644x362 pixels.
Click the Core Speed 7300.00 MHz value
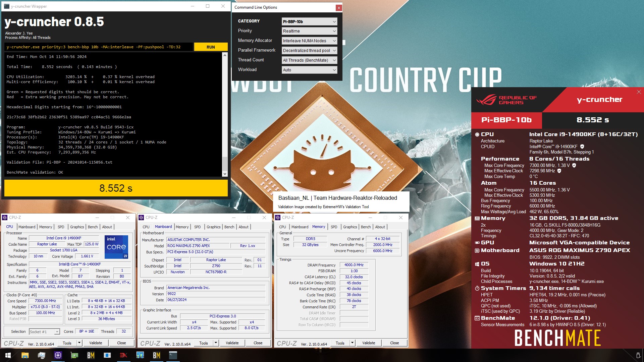[45, 301]
